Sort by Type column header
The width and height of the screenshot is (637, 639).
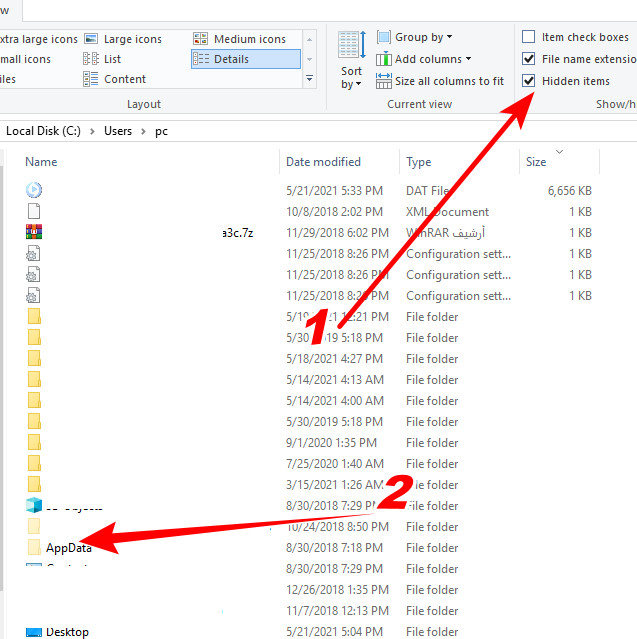419,162
